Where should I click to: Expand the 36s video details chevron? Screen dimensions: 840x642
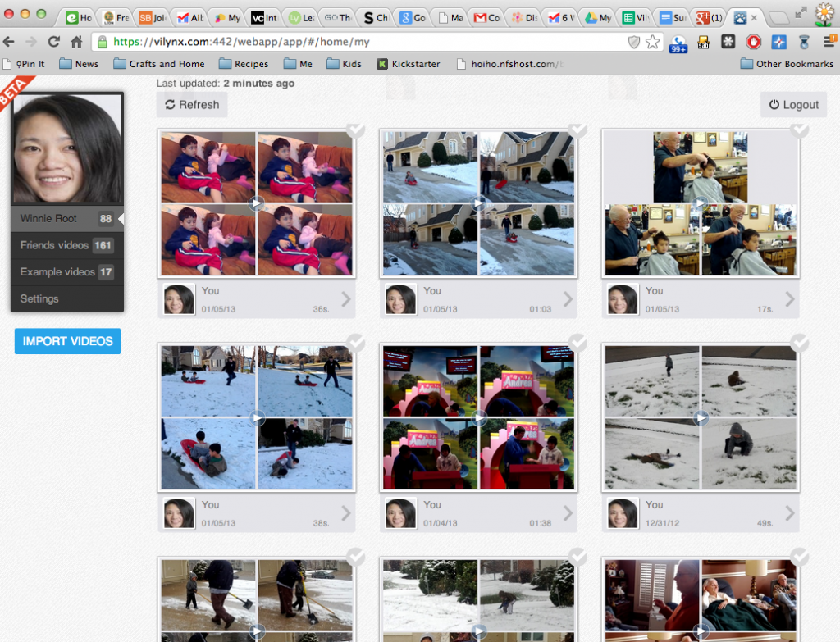point(346,299)
